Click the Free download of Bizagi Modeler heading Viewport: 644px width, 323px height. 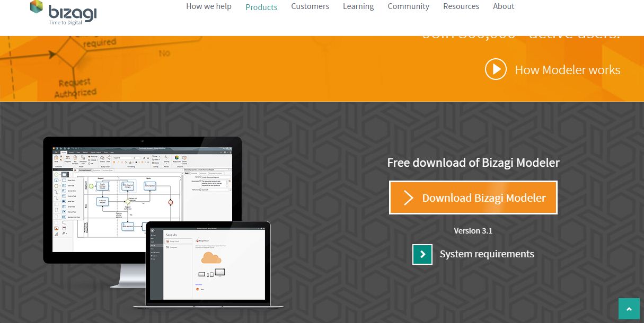coord(473,163)
